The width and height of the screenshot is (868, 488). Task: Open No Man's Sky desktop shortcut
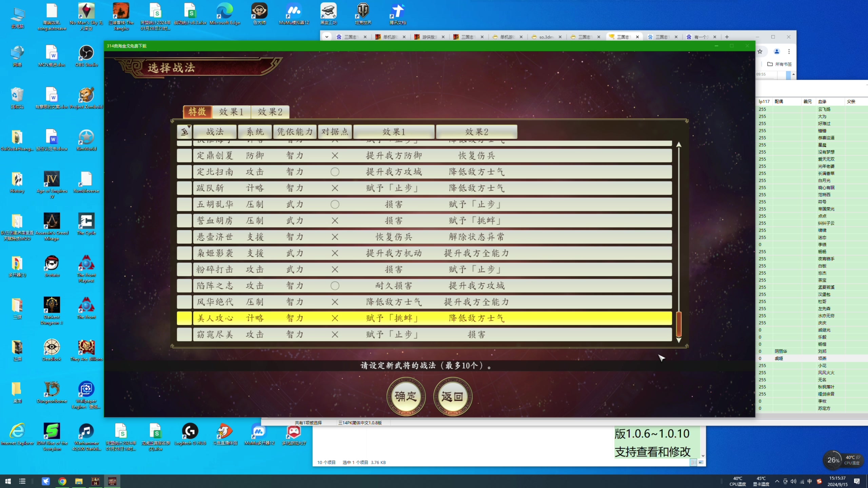(86, 16)
